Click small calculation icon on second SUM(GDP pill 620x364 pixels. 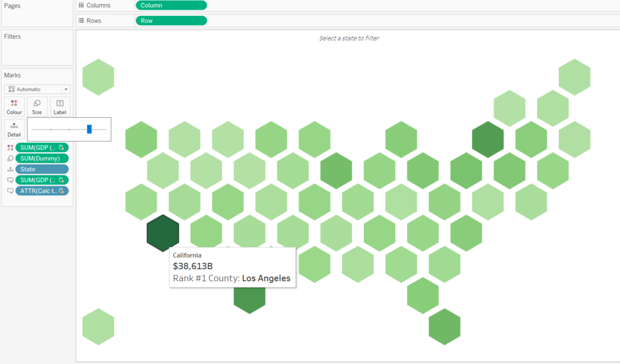[x=61, y=180]
